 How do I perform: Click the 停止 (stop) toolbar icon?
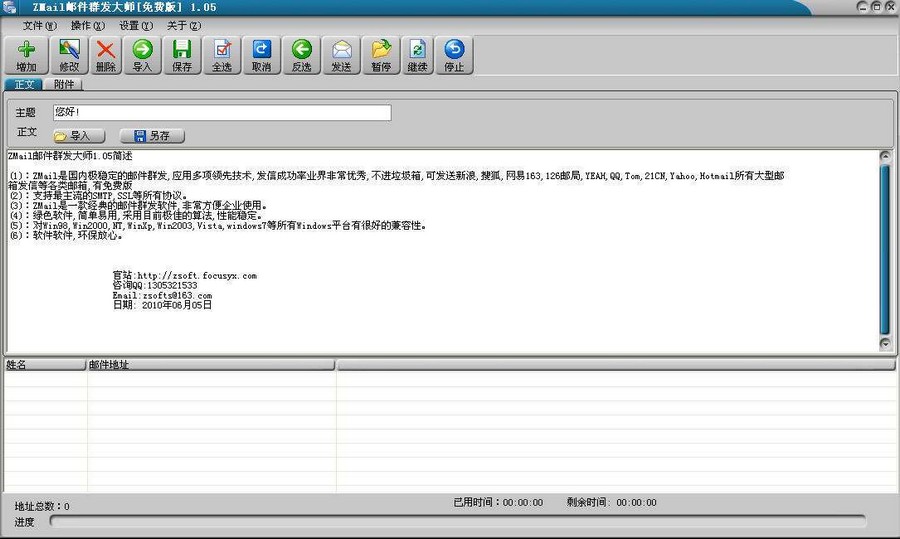tap(454, 55)
